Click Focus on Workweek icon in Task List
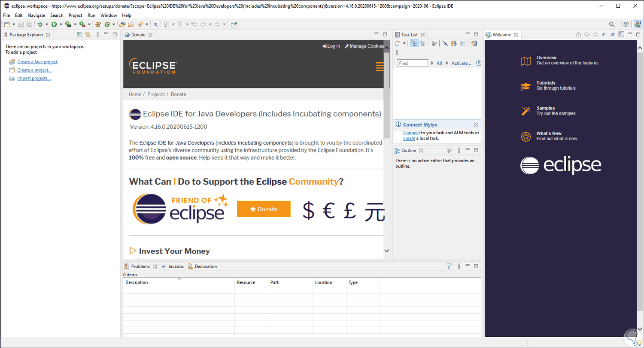The width and height of the screenshot is (644, 348). [x=434, y=43]
